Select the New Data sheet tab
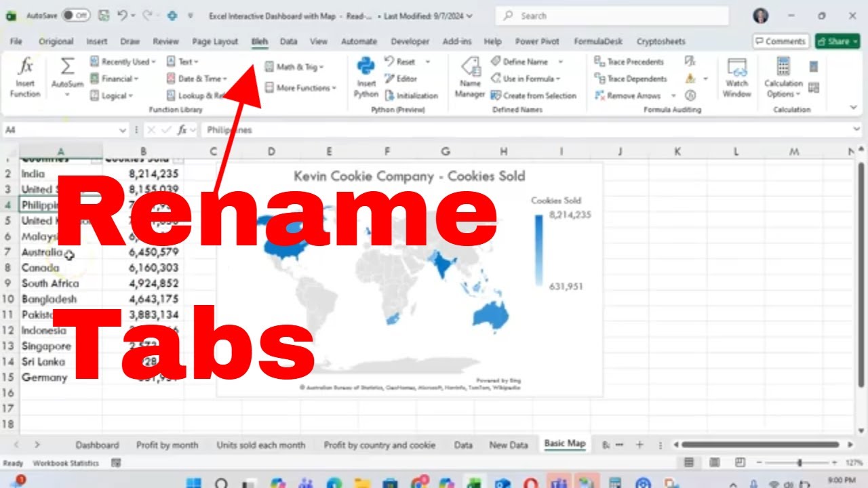868x488 pixels. pyautogui.click(x=509, y=445)
